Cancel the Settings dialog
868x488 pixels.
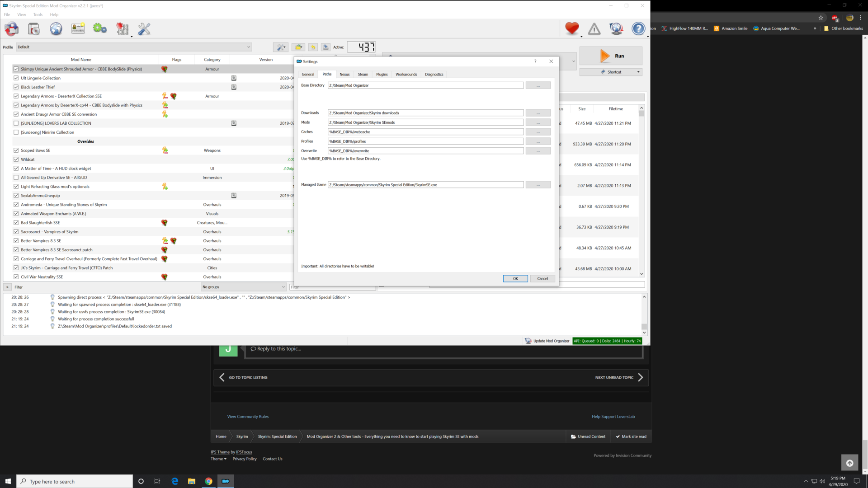[x=542, y=279]
